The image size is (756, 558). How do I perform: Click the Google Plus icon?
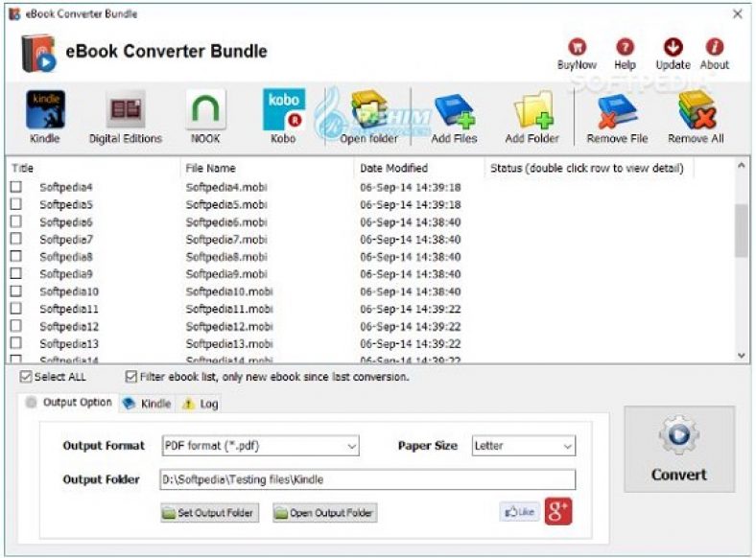[558, 511]
